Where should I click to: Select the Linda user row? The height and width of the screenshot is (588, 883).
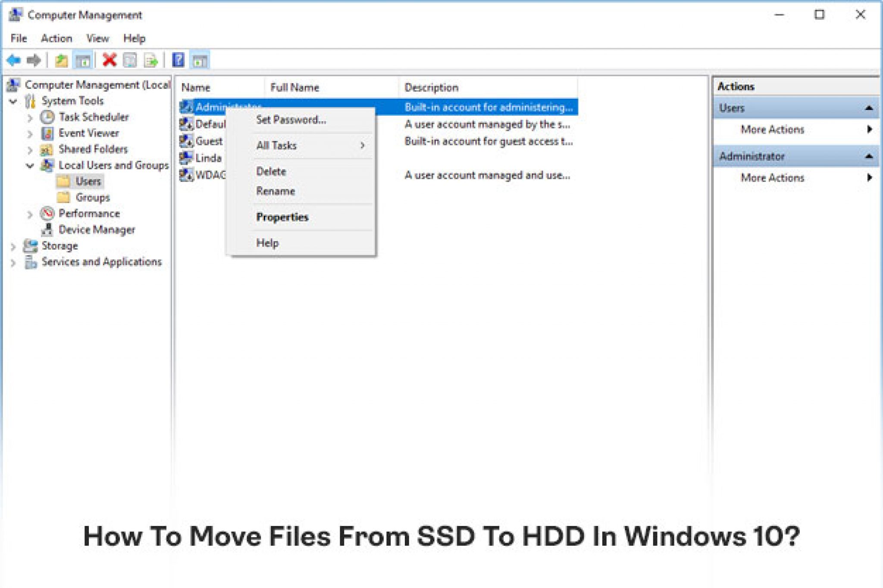click(378, 158)
